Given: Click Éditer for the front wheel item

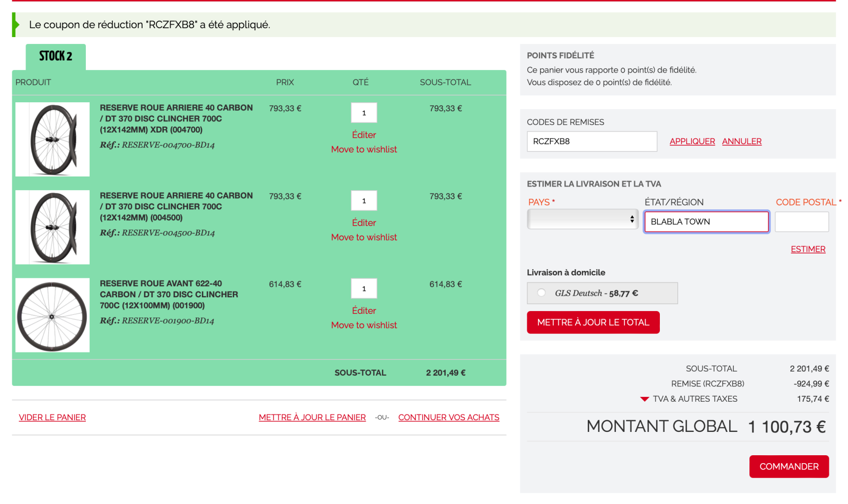Looking at the screenshot, I should pyautogui.click(x=364, y=311).
